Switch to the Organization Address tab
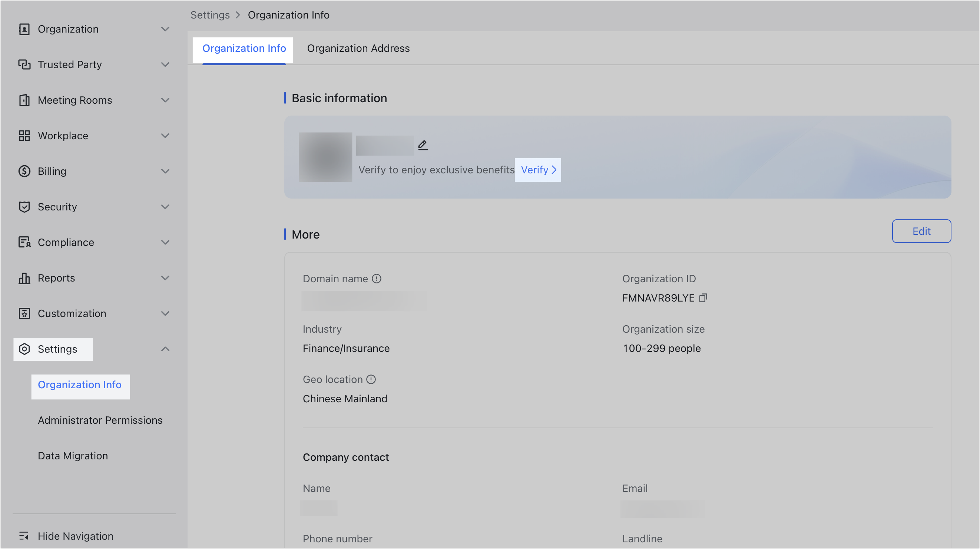 pos(358,48)
